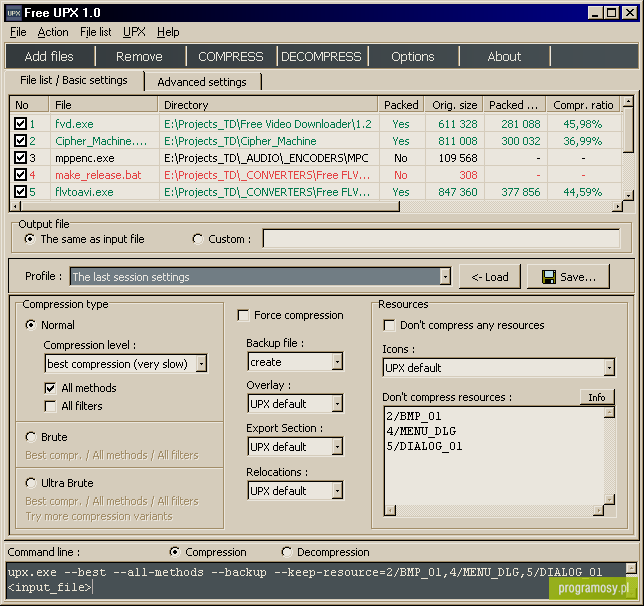The image size is (644, 606).
Task: Sort list by the File column header
Action: point(104,105)
